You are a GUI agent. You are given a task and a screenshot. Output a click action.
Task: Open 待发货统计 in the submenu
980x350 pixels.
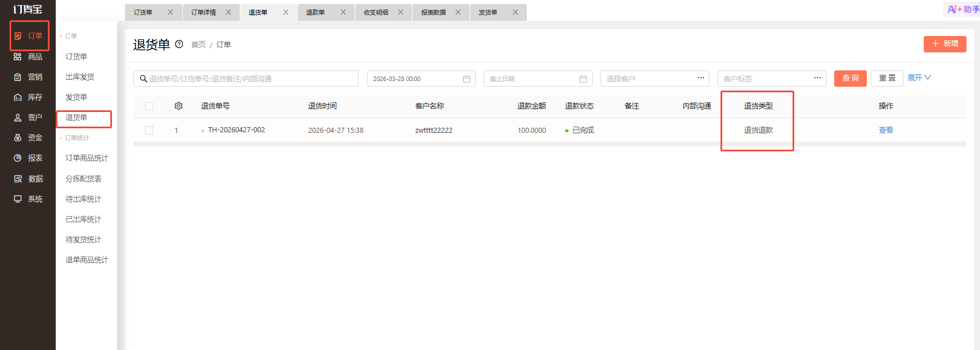tap(83, 240)
